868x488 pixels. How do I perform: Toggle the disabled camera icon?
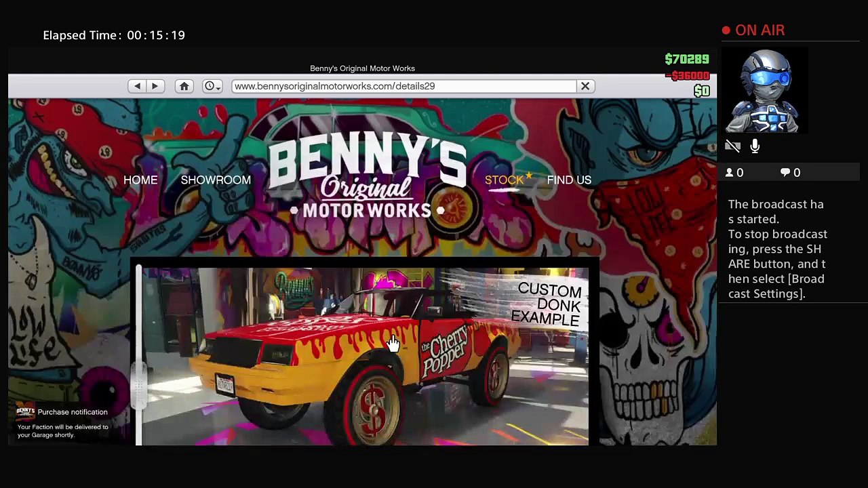(x=732, y=146)
